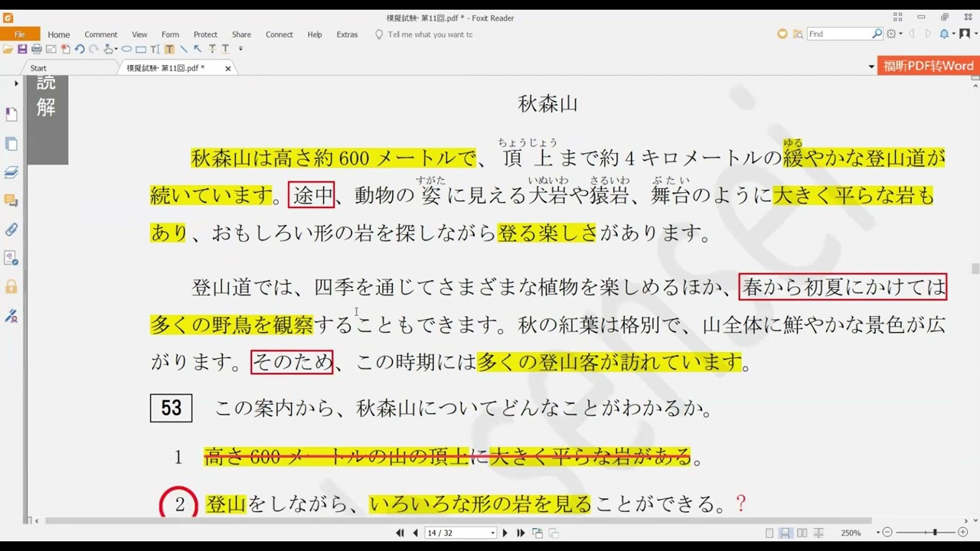The height and width of the screenshot is (551, 980).
Task: Zoom in with the plus button
Action: (962, 533)
